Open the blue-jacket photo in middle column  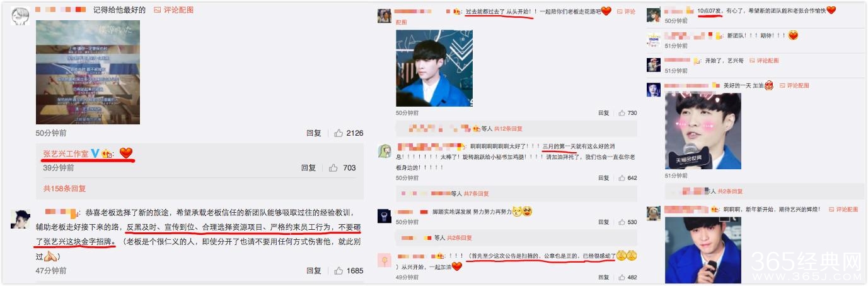434,68
